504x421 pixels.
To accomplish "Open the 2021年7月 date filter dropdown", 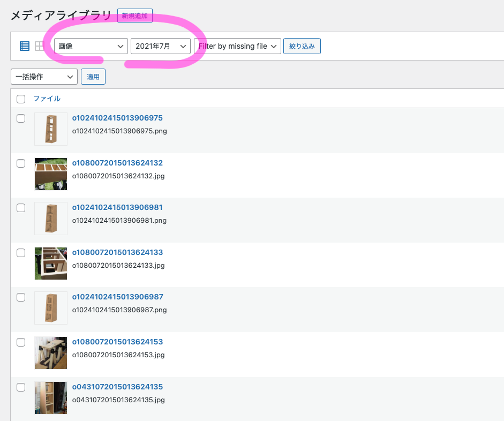I will pyautogui.click(x=161, y=46).
